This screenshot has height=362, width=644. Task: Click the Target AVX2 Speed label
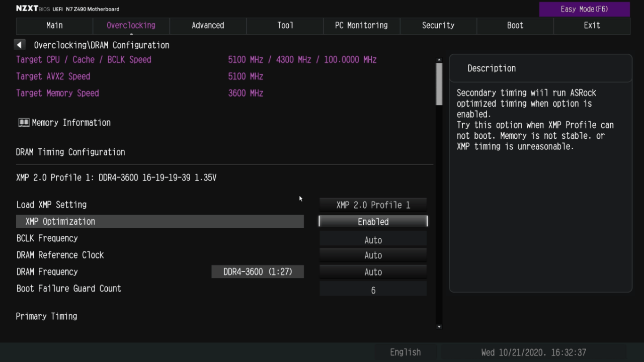tap(53, 76)
